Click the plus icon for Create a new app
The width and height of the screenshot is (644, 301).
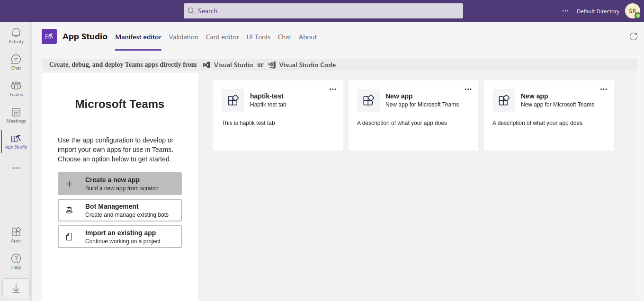pos(69,184)
